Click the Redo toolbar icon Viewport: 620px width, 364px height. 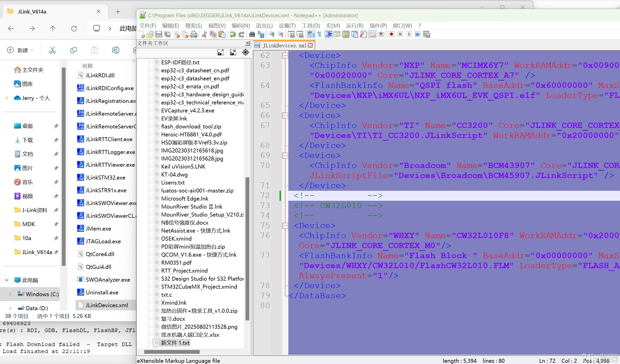(242, 34)
